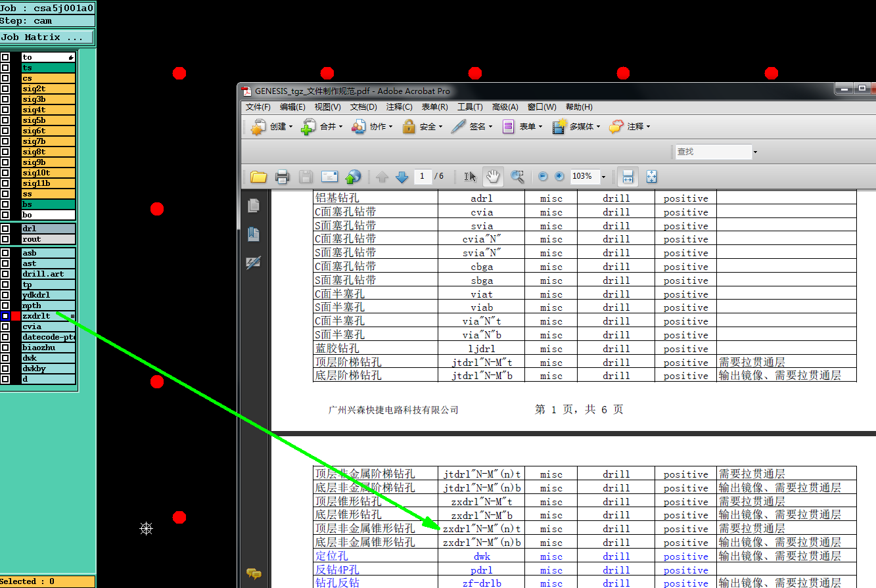Toggle the checkbox for layer drl
Viewport: 876px width, 588px height.
5,229
